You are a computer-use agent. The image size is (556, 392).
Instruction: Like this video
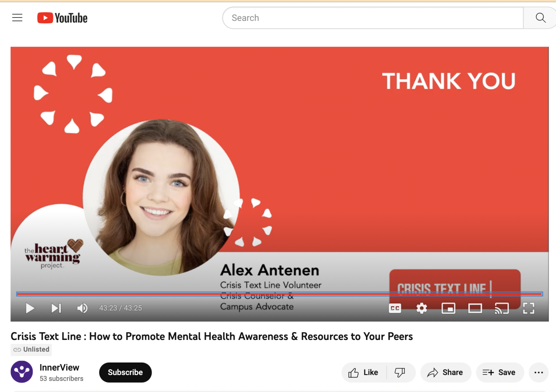point(364,372)
